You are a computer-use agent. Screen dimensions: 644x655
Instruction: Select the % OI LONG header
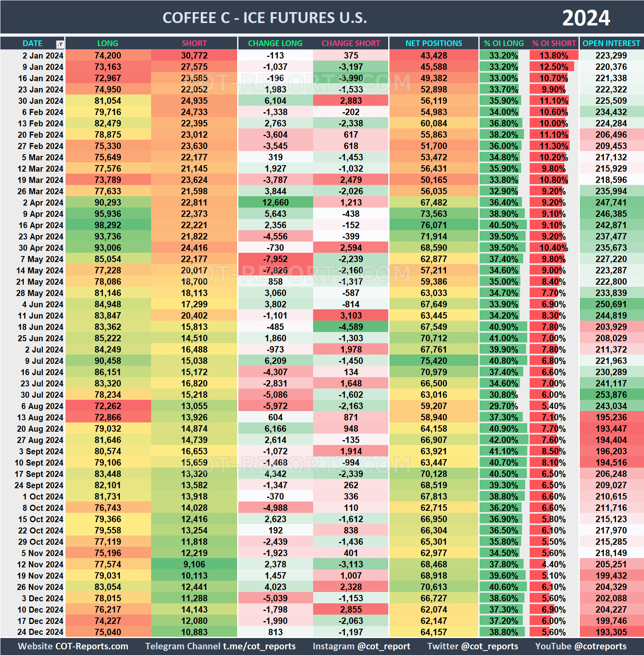503,43
